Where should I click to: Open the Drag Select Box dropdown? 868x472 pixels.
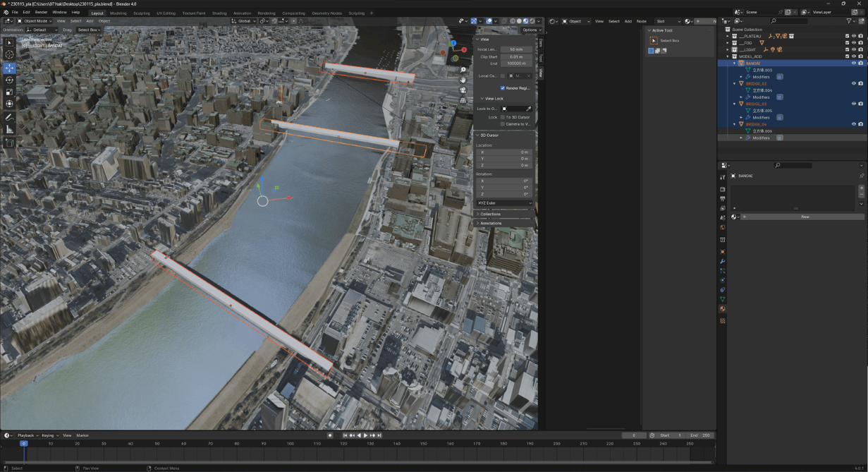(x=89, y=30)
